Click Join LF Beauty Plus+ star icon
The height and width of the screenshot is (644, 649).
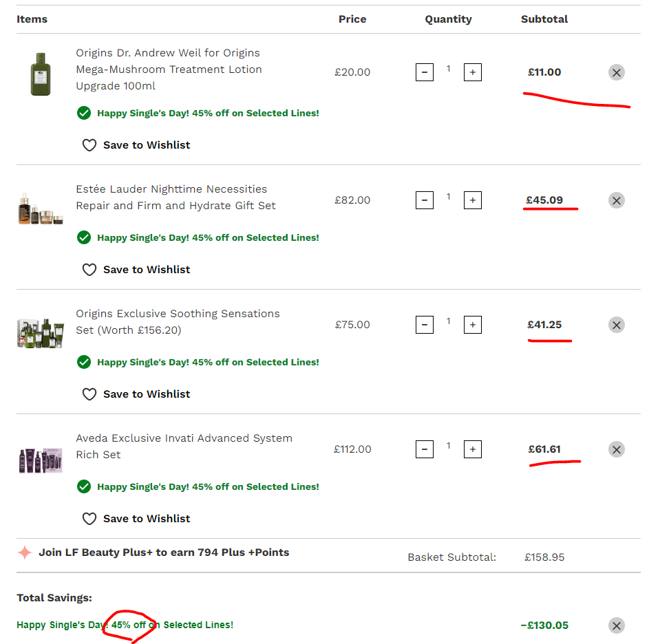(x=25, y=552)
